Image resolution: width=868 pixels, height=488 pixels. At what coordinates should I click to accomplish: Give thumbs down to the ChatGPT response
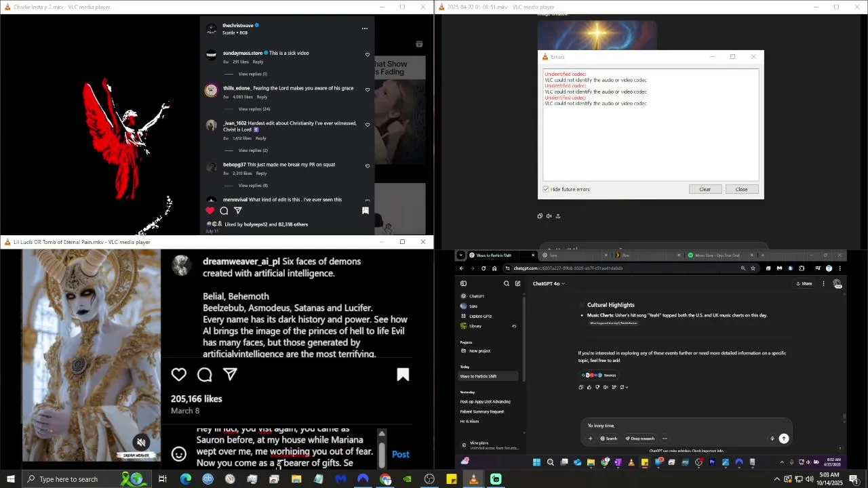coord(597,387)
